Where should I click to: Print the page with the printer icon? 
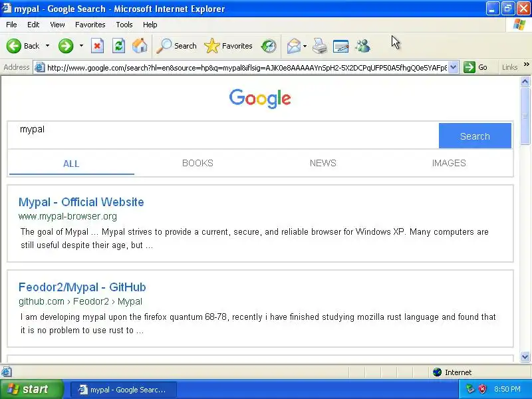coord(320,46)
